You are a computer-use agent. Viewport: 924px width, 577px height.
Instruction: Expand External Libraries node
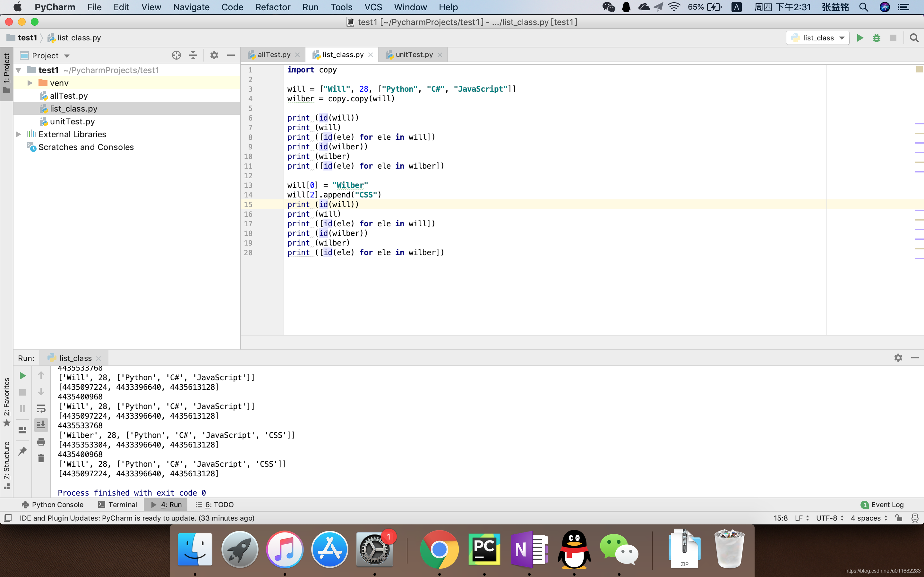click(x=18, y=134)
